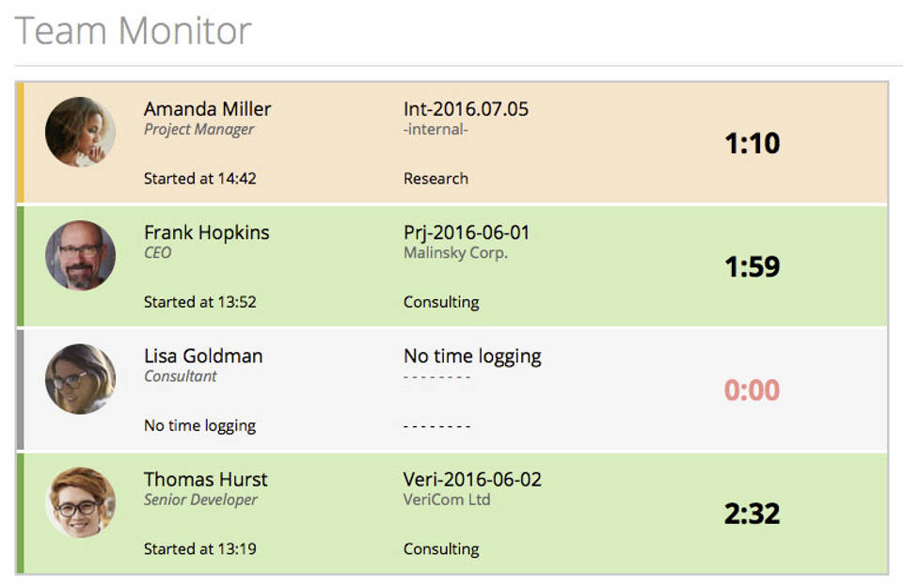Click the Malinsky Corp. client name
Screen dimensions: 903x588
(455, 253)
